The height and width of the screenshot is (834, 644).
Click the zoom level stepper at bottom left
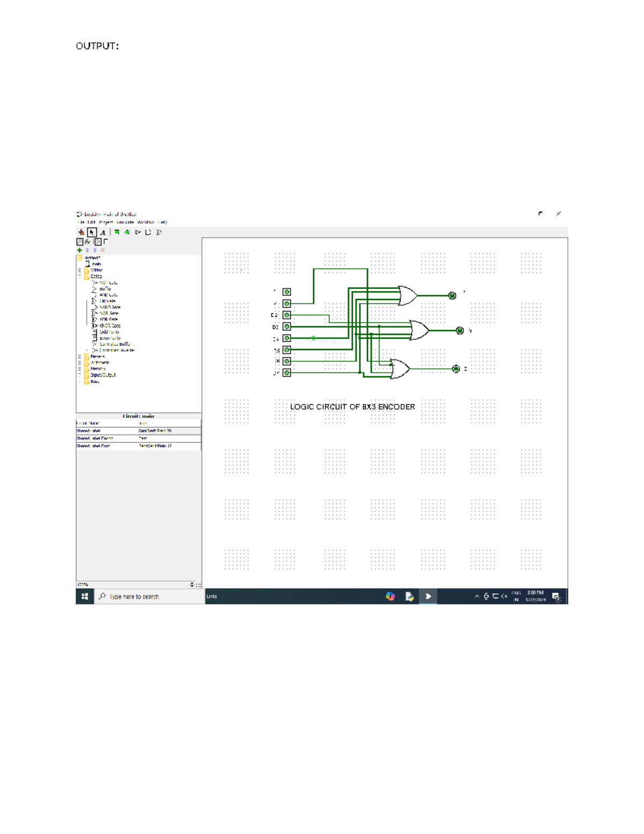(192, 583)
